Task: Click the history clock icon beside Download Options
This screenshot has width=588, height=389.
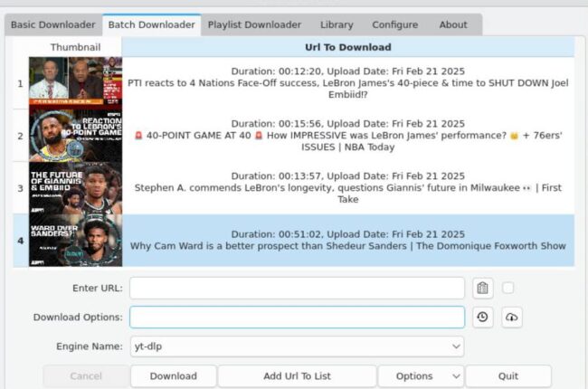Action: tap(483, 318)
